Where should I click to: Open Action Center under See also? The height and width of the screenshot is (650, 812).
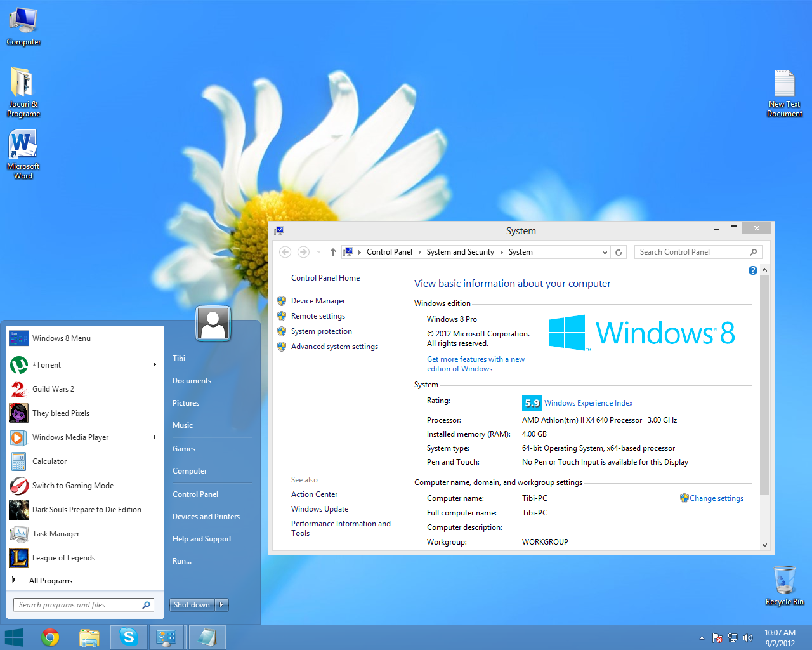[315, 494]
